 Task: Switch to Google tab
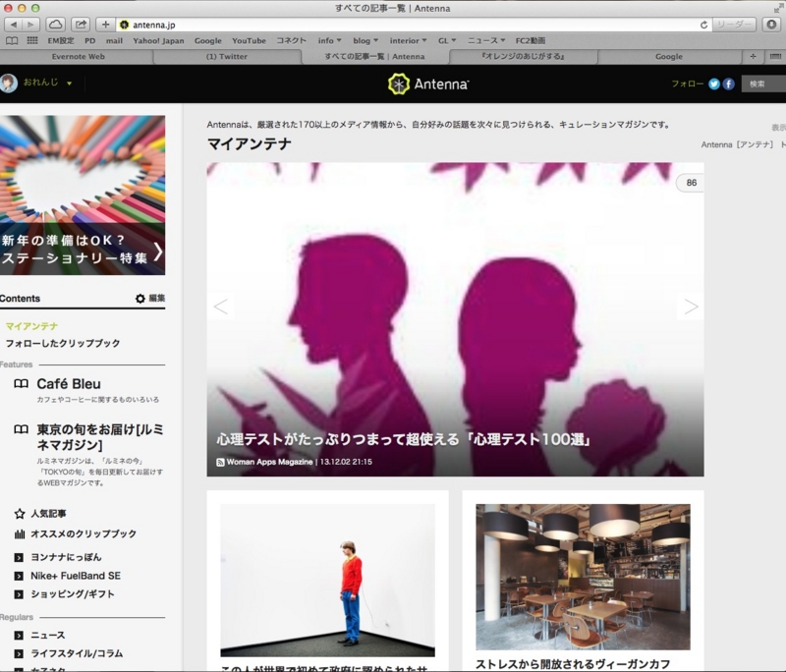coord(669,57)
